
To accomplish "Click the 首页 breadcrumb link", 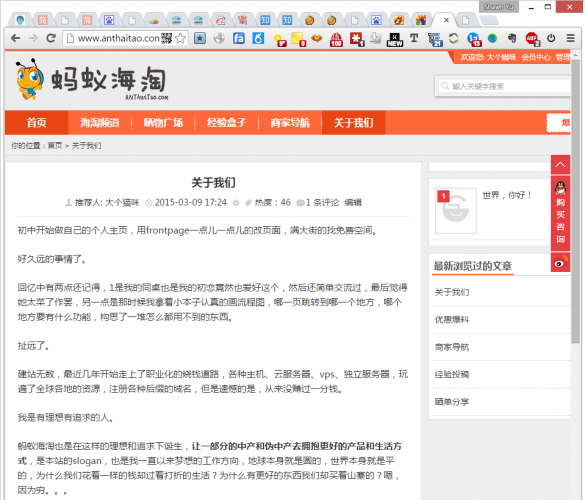I will [55, 146].
